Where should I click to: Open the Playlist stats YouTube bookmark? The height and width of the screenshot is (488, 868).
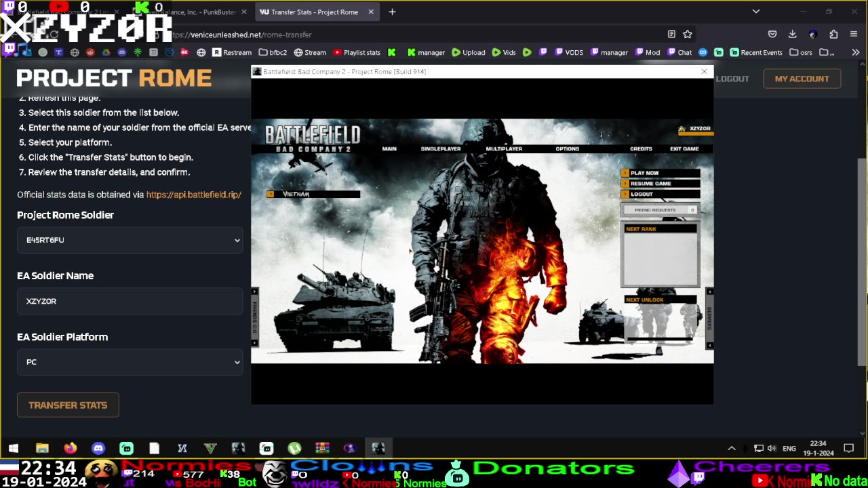[x=357, y=52]
